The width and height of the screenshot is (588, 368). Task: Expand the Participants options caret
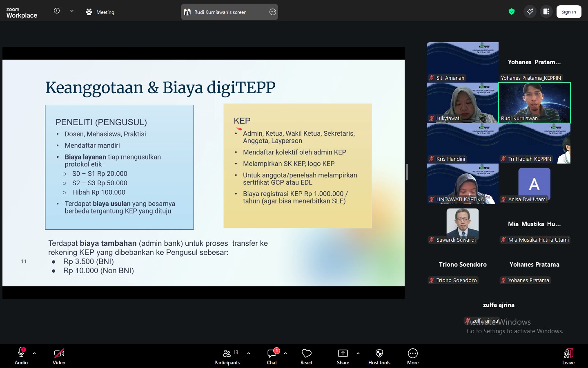pos(249,353)
